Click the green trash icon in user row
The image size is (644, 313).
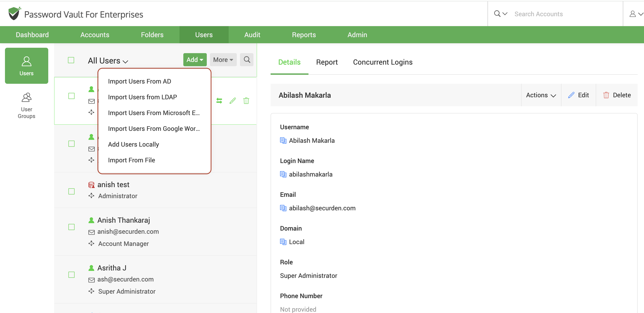[246, 101]
